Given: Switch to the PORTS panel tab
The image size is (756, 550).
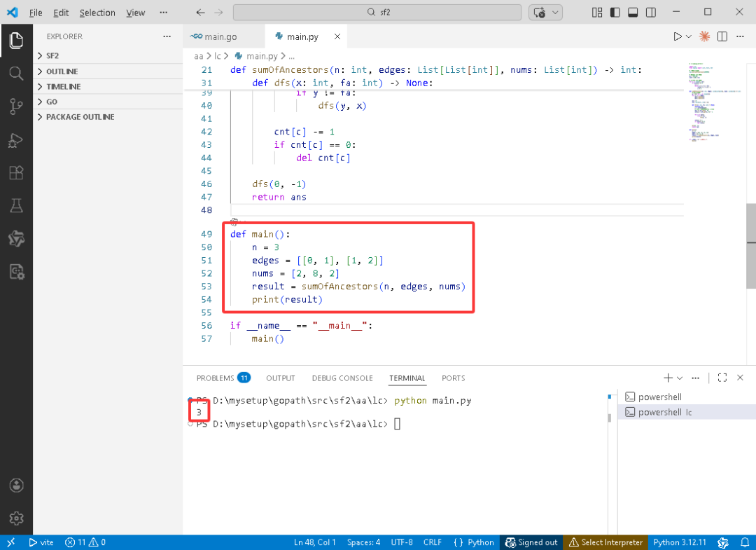Looking at the screenshot, I should click(x=453, y=378).
